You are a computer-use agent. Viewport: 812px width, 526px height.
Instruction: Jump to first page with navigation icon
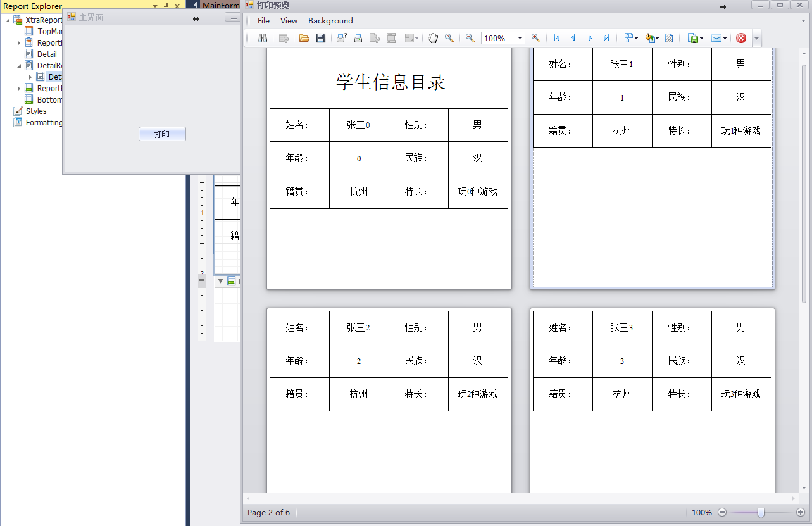click(556, 38)
